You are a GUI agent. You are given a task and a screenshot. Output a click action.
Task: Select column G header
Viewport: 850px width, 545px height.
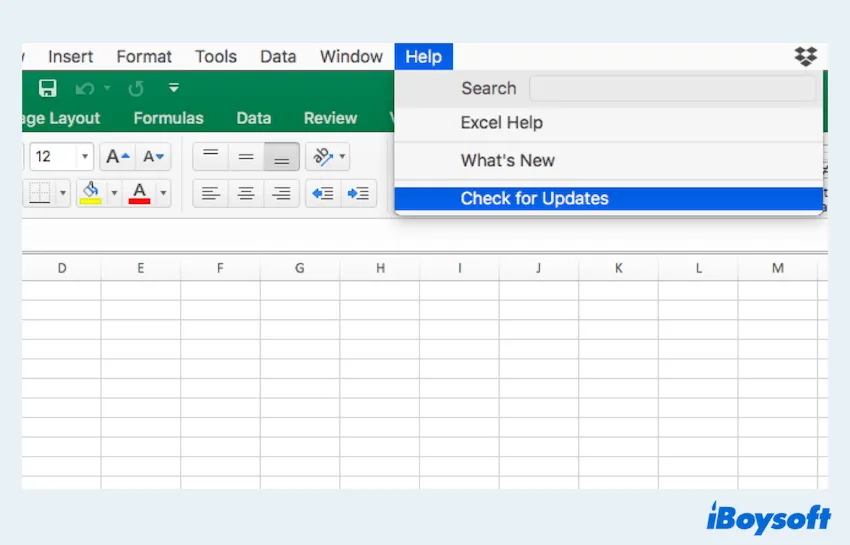(x=300, y=268)
